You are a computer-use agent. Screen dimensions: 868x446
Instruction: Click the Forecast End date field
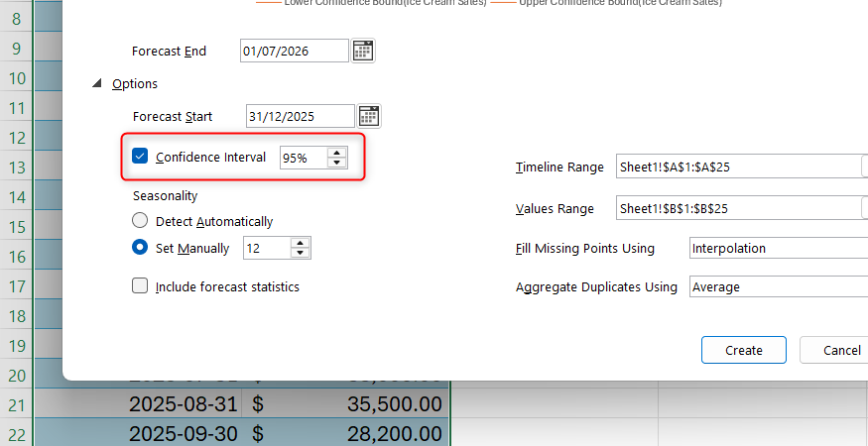(295, 51)
